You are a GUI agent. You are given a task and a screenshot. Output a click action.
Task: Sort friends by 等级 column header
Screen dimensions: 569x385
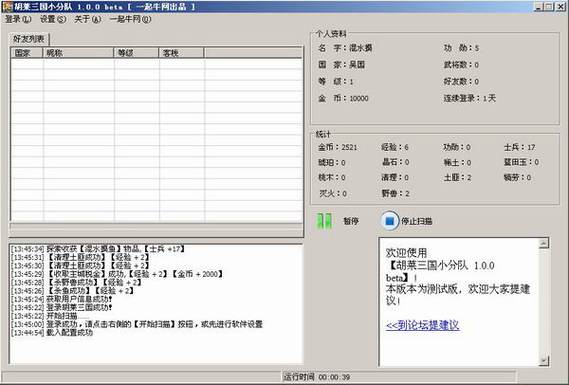coord(136,53)
